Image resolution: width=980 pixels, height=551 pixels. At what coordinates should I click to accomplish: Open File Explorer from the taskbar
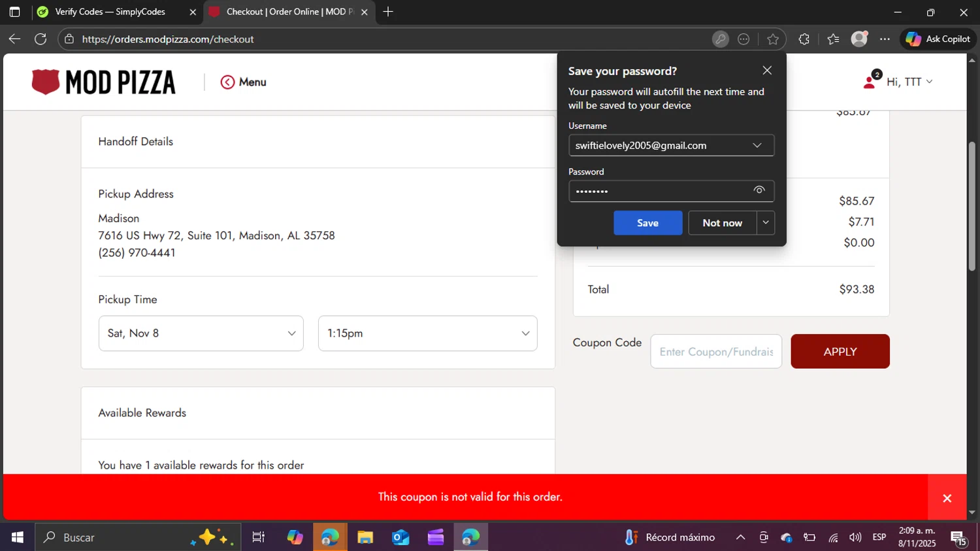365,537
